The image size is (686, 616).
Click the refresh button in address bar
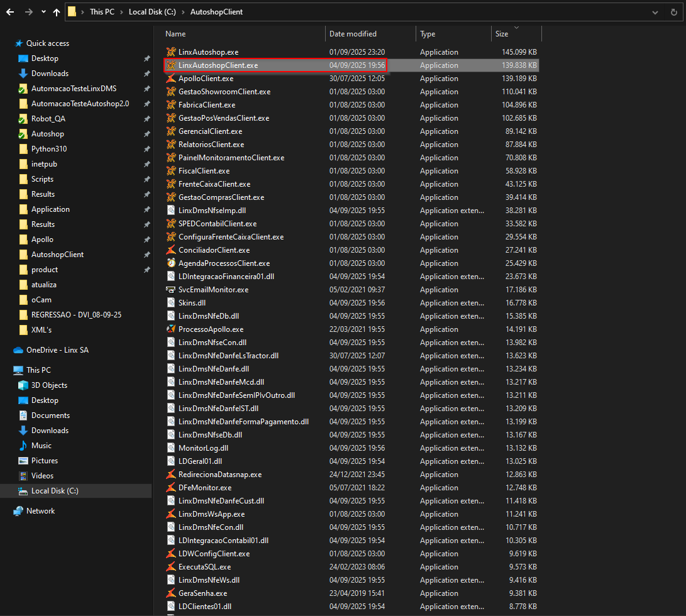[x=674, y=12]
